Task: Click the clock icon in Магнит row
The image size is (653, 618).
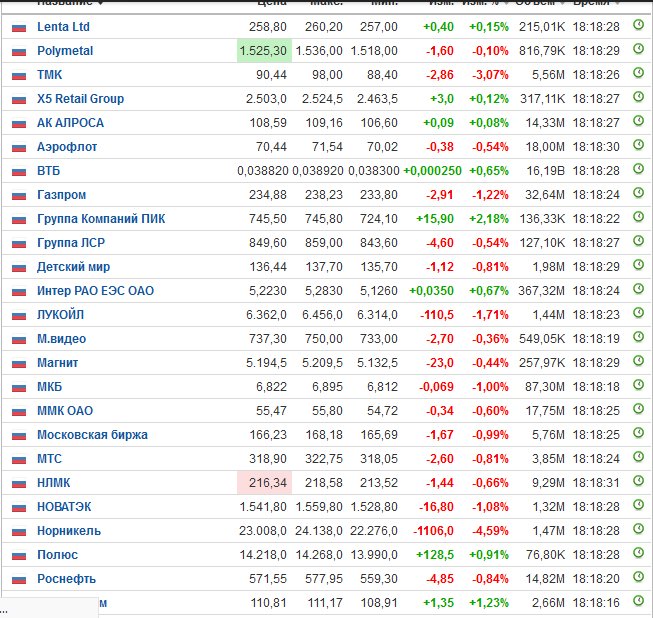Action: tap(638, 361)
